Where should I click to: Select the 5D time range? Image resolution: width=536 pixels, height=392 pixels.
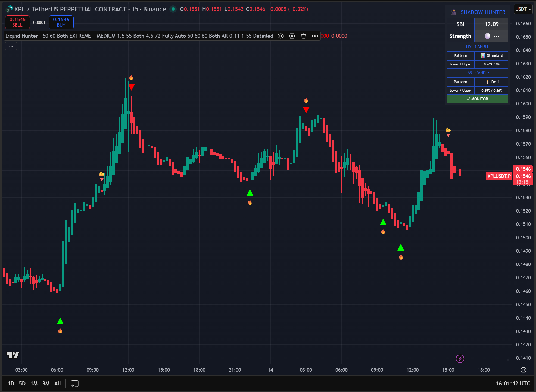[x=22, y=384]
